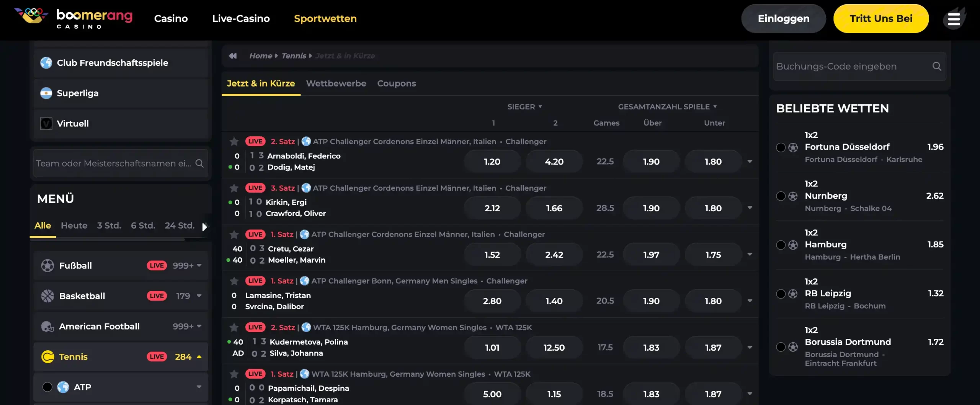Select the Nurnberg 1x2 bet radio

pos(781,196)
